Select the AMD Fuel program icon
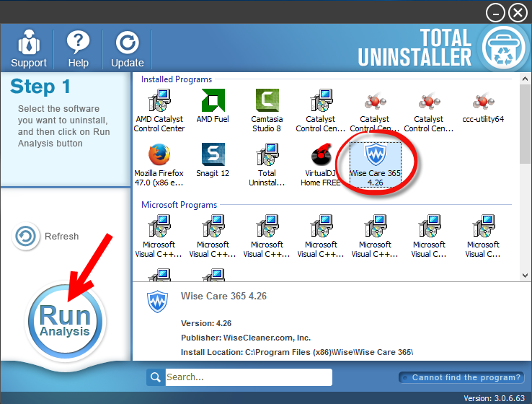 click(213, 101)
